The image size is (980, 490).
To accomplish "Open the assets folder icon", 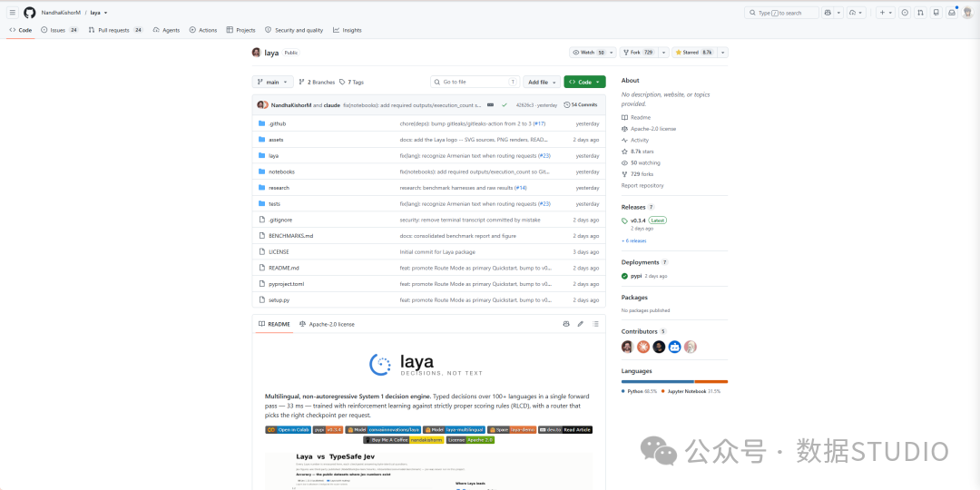I will pyautogui.click(x=262, y=140).
